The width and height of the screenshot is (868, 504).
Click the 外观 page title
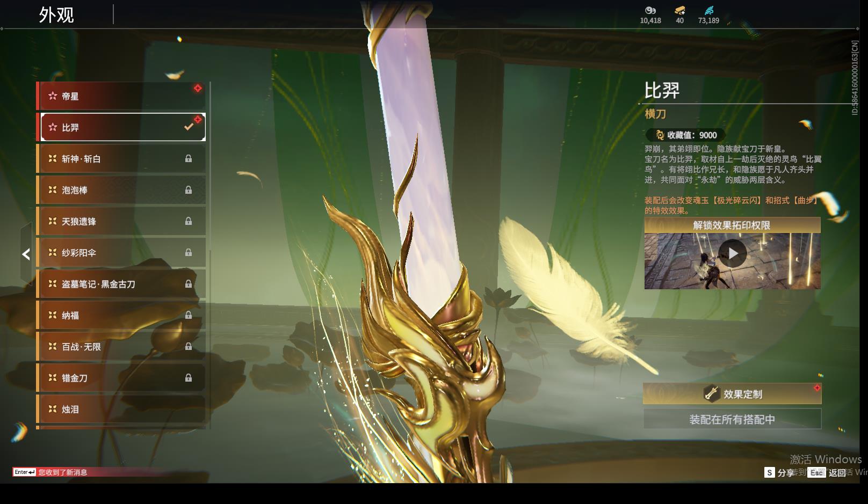point(56,15)
